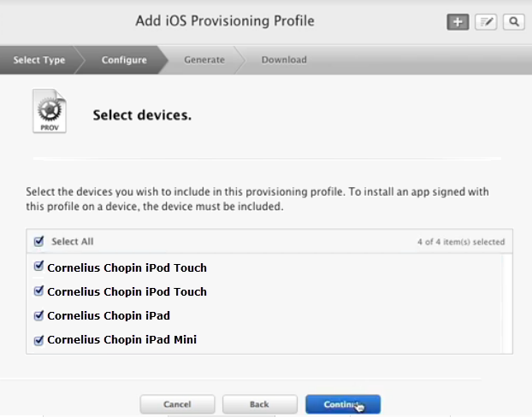Viewport: 532px width, 417px height.
Task: Uncheck first Cornelius Chopin iPod Touch
Action: [x=38, y=266]
